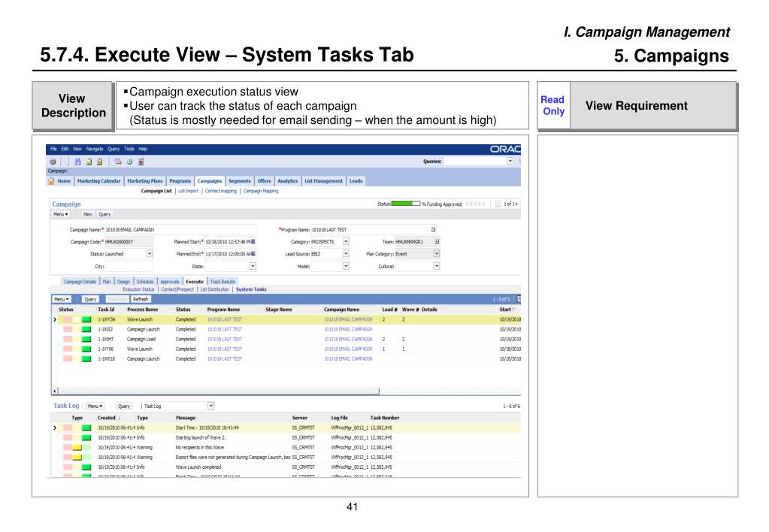Open the Track Results tab
Screen dimensions: 769x532
(x=222, y=281)
